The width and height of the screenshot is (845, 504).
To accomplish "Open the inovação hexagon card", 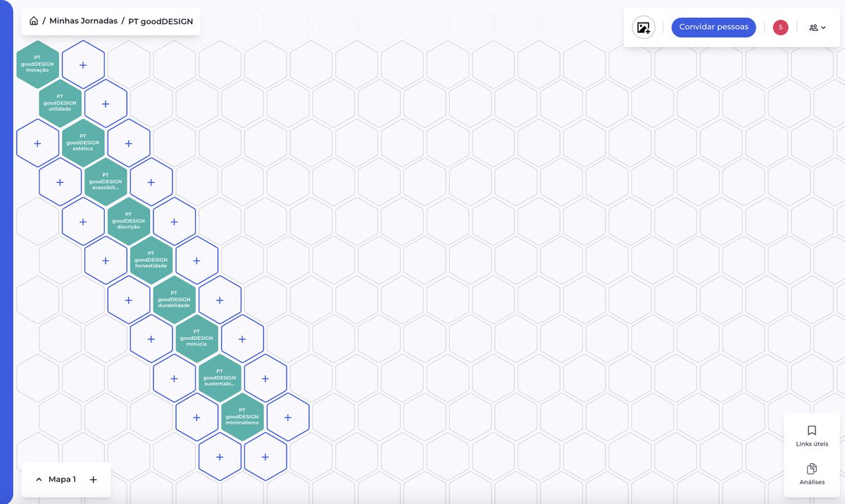I will click(37, 64).
